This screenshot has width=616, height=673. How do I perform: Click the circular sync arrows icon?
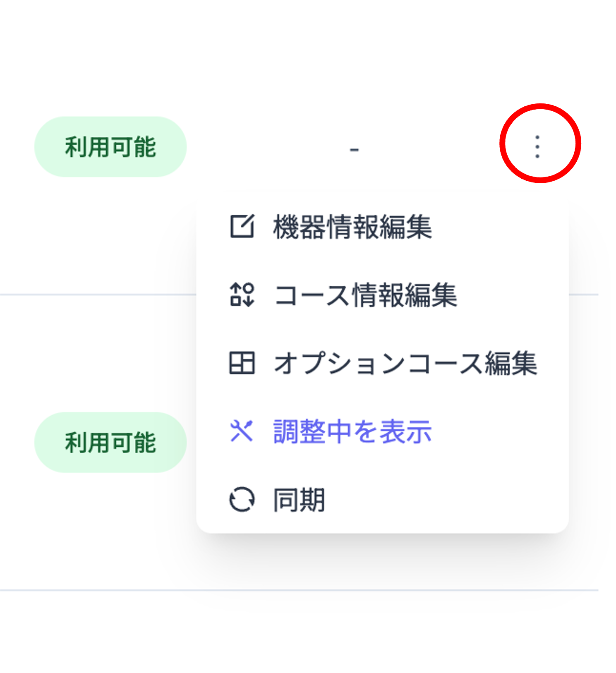point(242,499)
